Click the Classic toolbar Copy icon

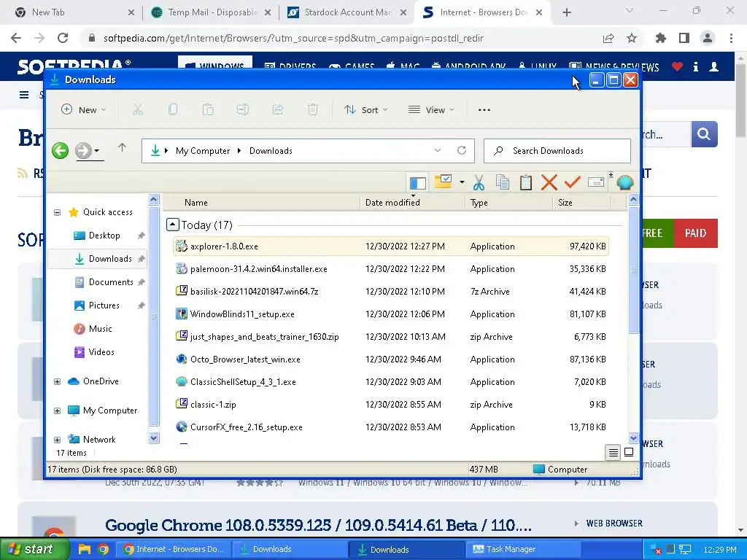point(502,182)
